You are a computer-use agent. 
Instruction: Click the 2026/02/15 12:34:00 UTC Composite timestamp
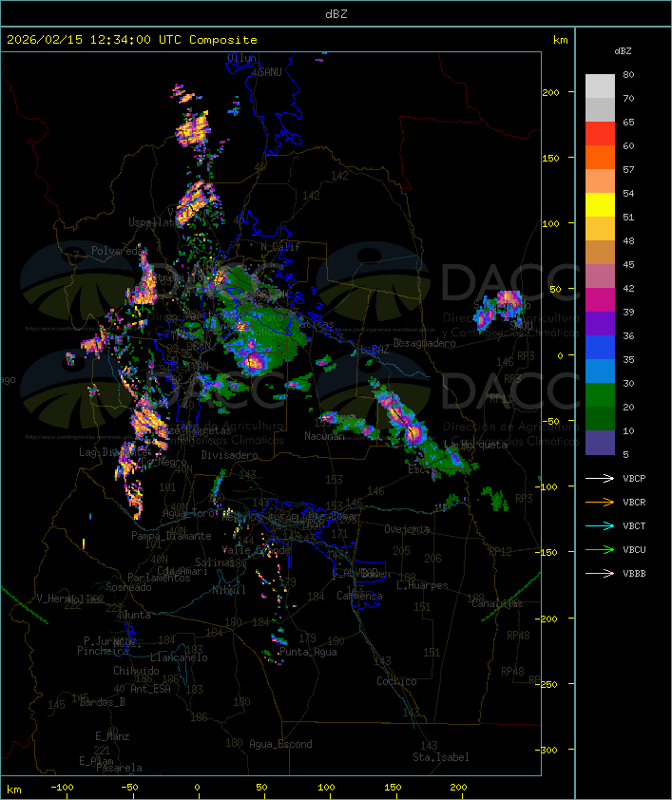132,40
